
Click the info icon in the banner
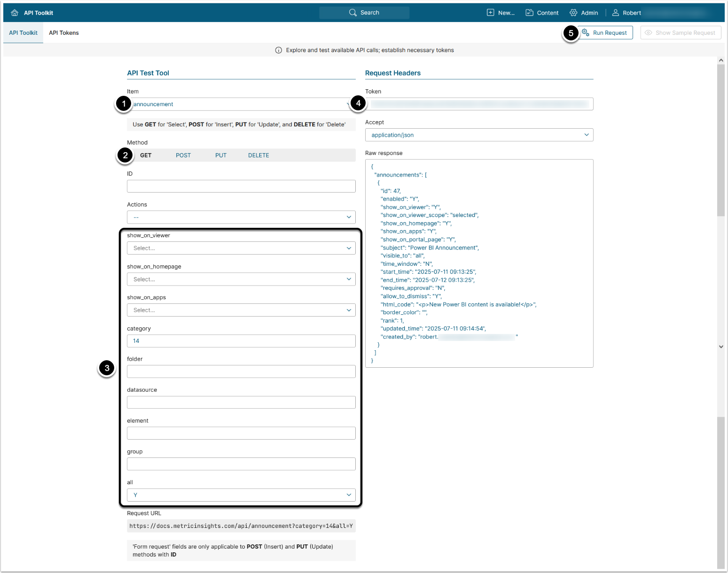(x=278, y=50)
